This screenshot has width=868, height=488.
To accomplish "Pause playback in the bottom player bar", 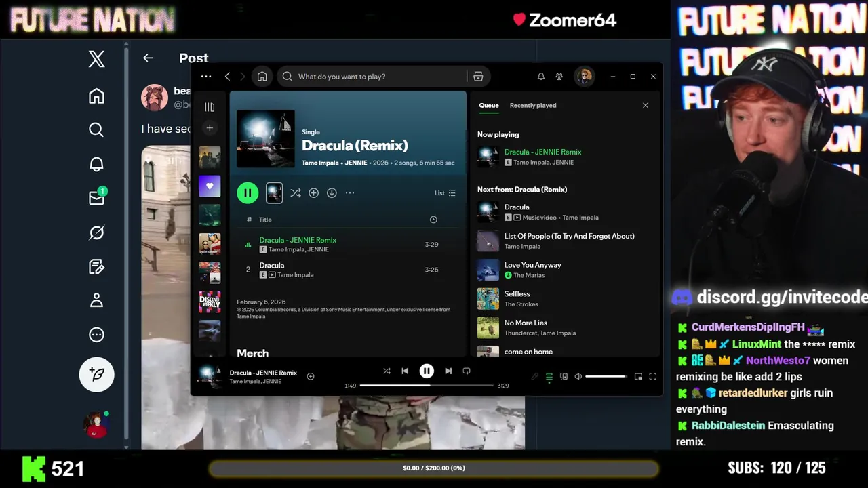I will [x=427, y=371].
